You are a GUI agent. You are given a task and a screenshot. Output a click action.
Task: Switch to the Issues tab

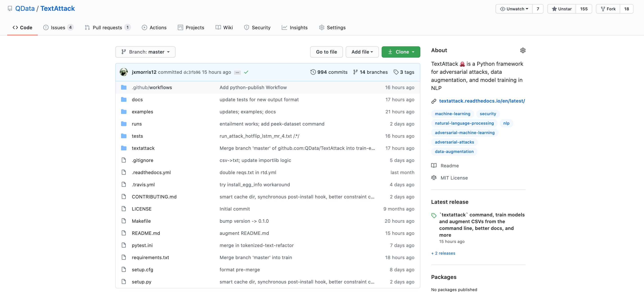coord(58,27)
